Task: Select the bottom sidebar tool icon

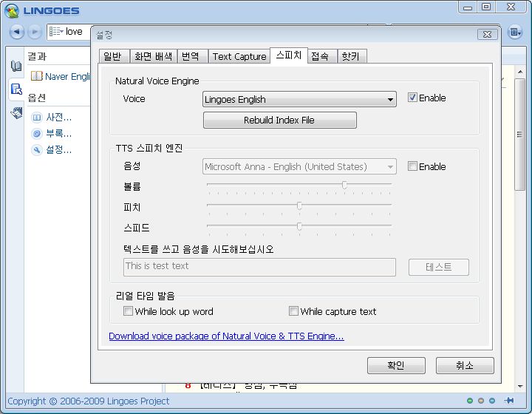Action: (16, 112)
